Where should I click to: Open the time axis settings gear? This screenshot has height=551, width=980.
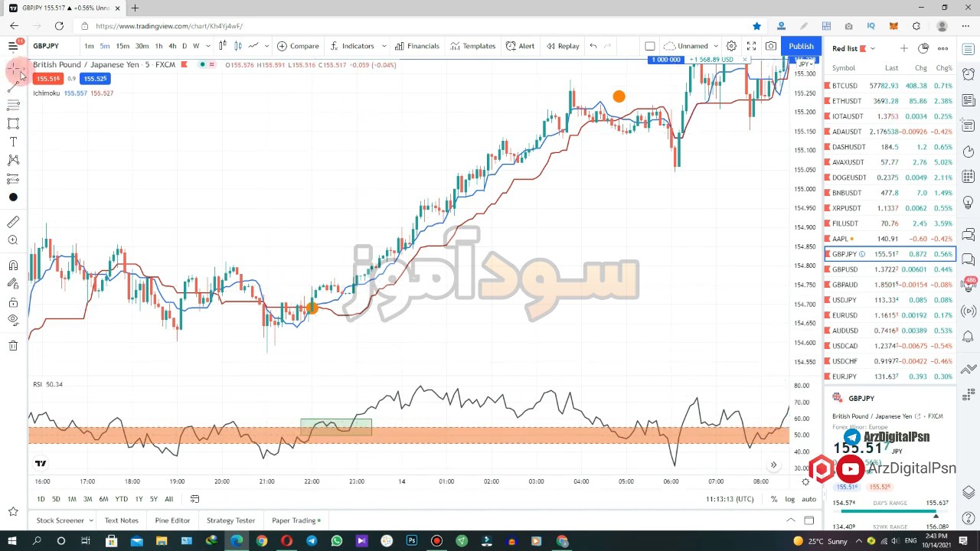pyautogui.click(x=805, y=481)
